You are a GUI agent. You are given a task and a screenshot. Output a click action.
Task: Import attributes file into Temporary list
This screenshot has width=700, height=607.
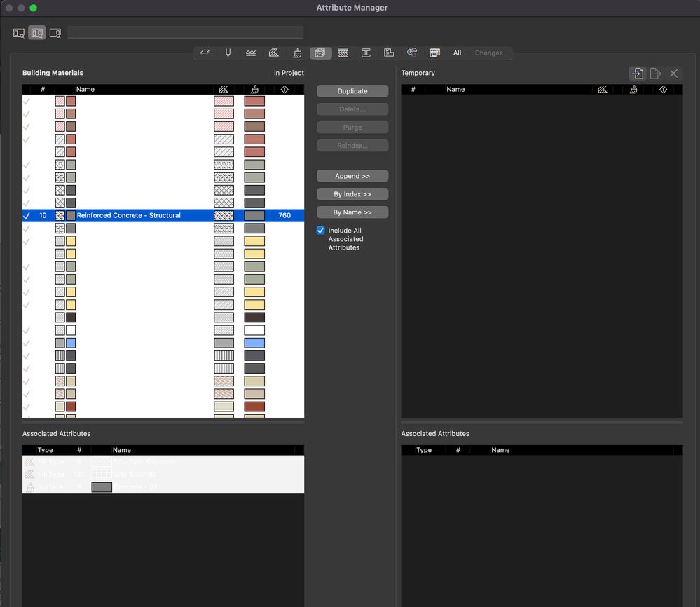tap(638, 74)
